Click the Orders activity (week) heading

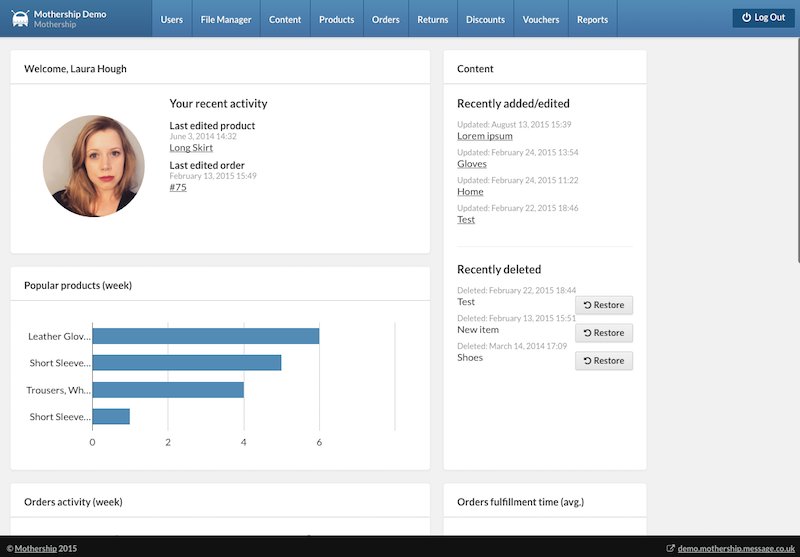[x=73, y=502]
